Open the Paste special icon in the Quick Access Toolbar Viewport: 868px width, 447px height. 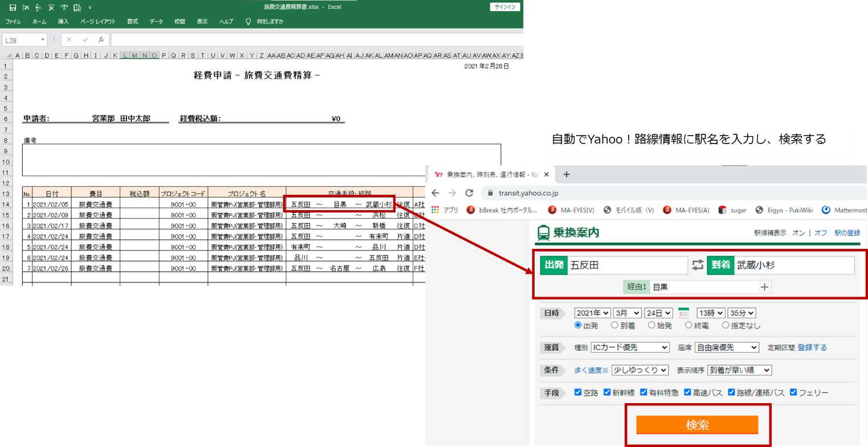tap(77, 8)
